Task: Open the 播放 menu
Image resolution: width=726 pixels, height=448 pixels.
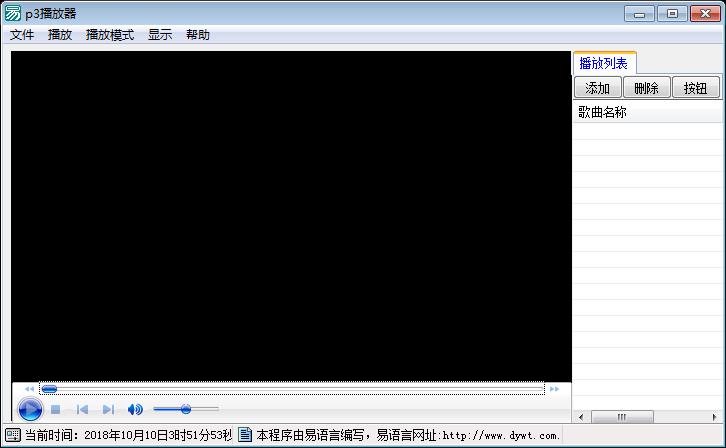Action: click(x=60, y=35)
